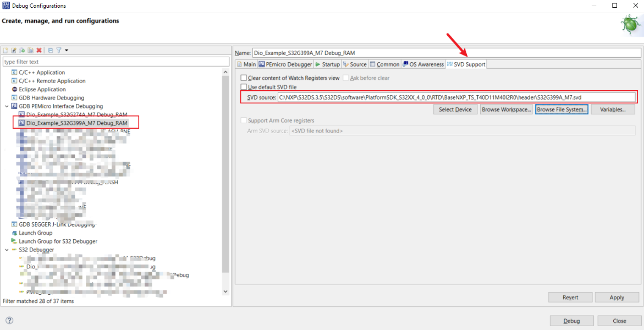The height and width of the screenshot is (330, 644).
Task: Click Browse Workspace button
Action: point(507,110)
